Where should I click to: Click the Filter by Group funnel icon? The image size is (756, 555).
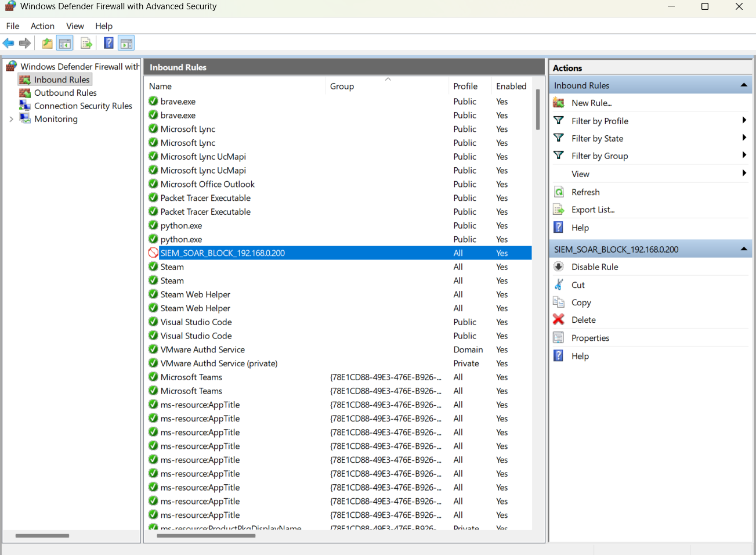[x=559, y=156]
